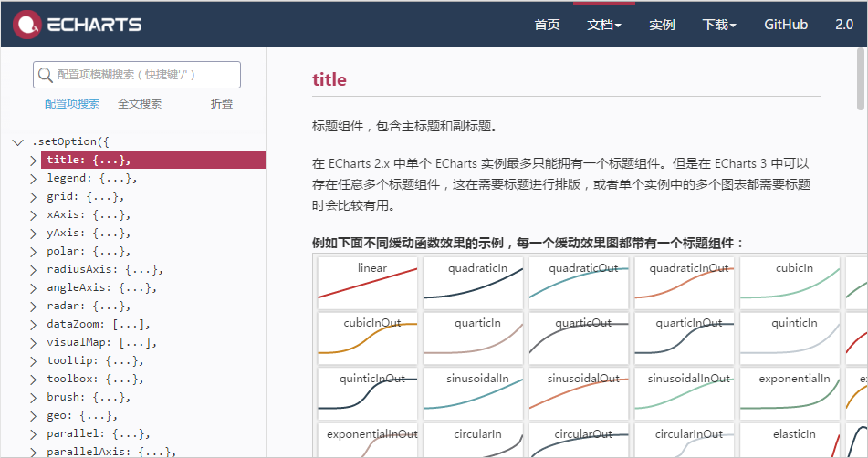Viewport: 868px width, 458px height.
Task: Select the polar: {...} tree item
Action: 89,251
